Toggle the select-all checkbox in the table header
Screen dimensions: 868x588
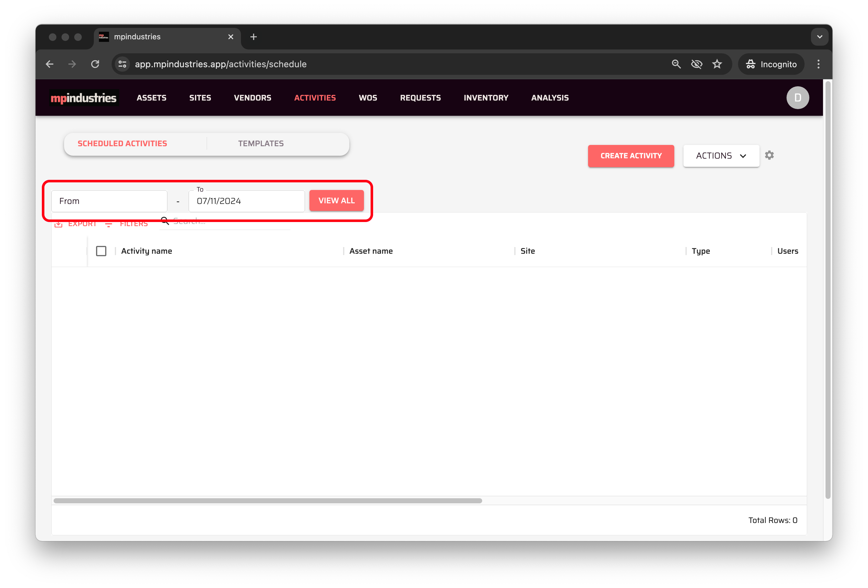(101, 251)
